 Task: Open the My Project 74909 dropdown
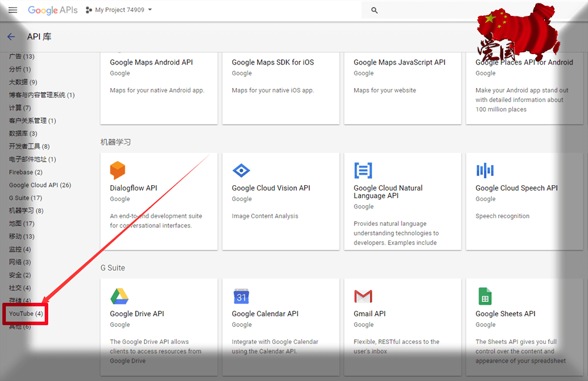click(119, 10)
